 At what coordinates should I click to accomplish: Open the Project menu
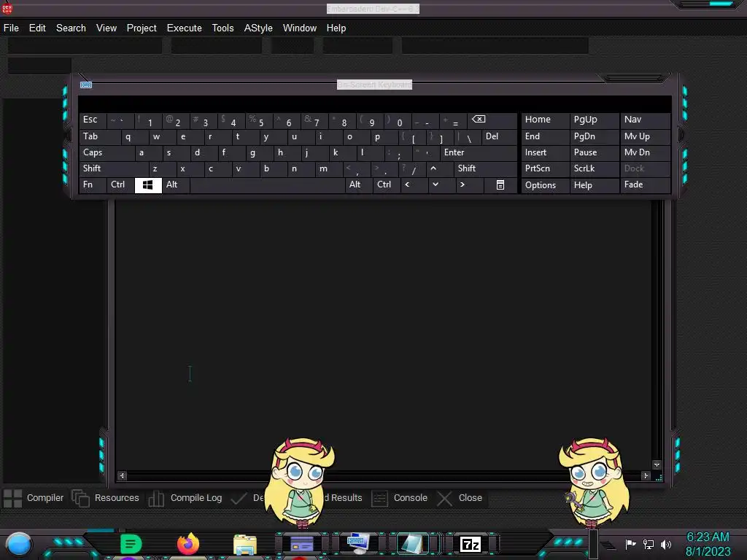142,28
